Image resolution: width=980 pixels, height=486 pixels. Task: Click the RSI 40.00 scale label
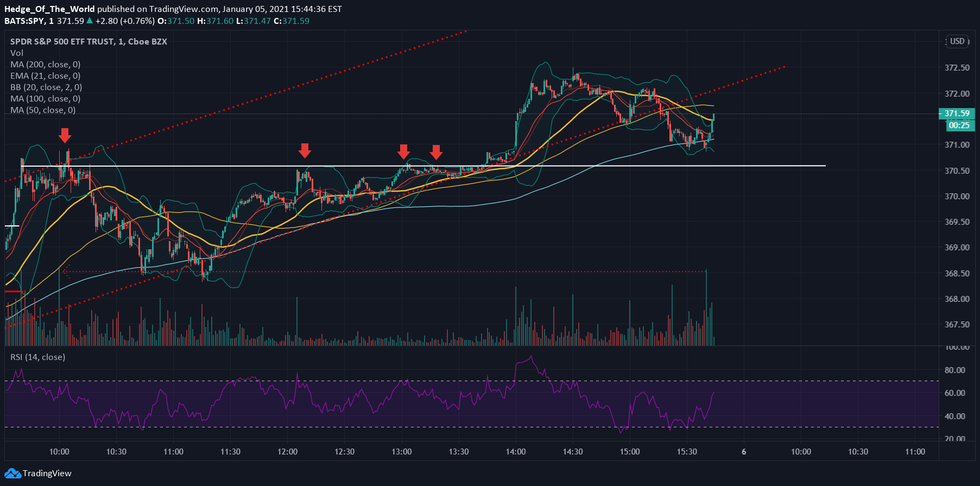(x=955, y=416)
